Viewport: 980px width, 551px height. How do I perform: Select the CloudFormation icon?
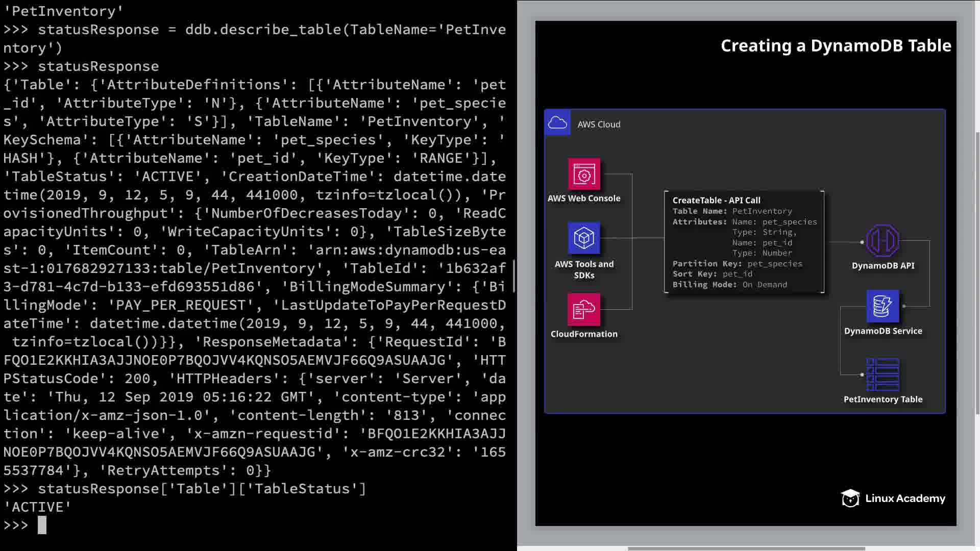coord(584,309)
